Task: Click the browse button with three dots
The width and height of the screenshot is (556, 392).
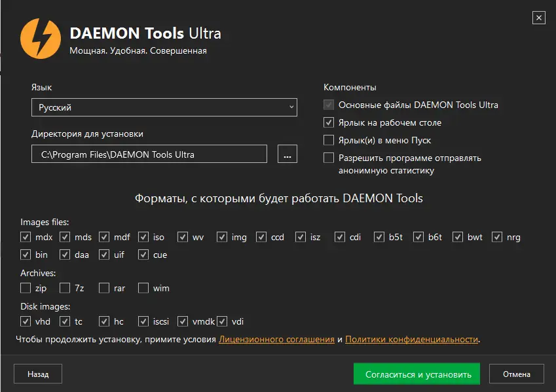Action: coord(287,154)
